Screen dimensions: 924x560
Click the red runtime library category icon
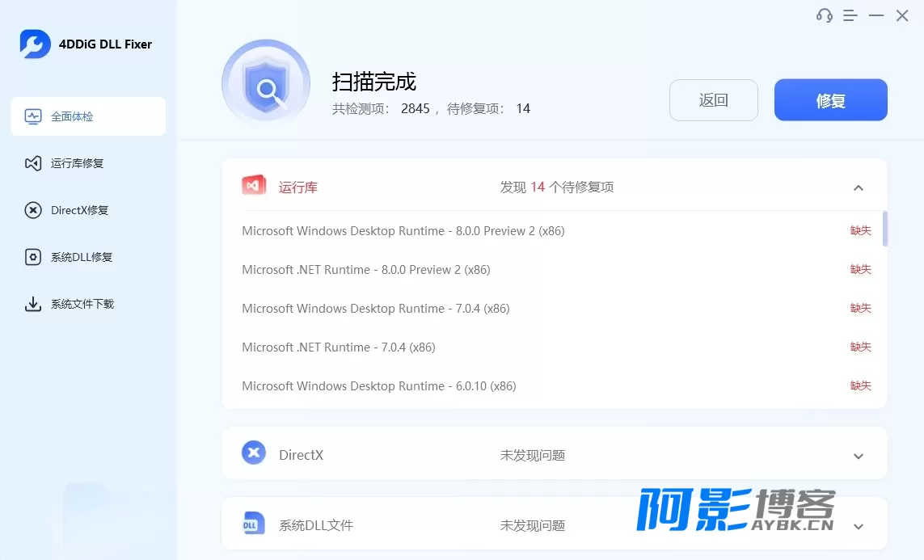point(254,186)
